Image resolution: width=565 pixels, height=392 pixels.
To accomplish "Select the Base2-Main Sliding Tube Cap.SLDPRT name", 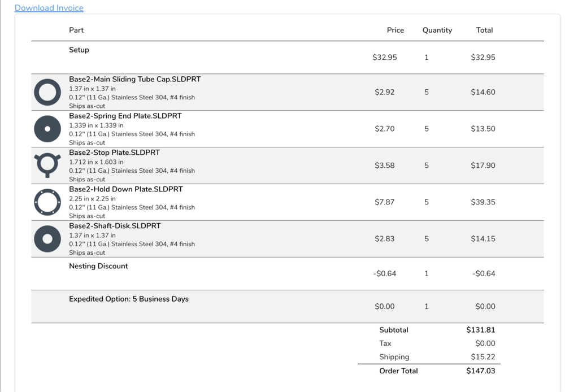I will (134, 79).
